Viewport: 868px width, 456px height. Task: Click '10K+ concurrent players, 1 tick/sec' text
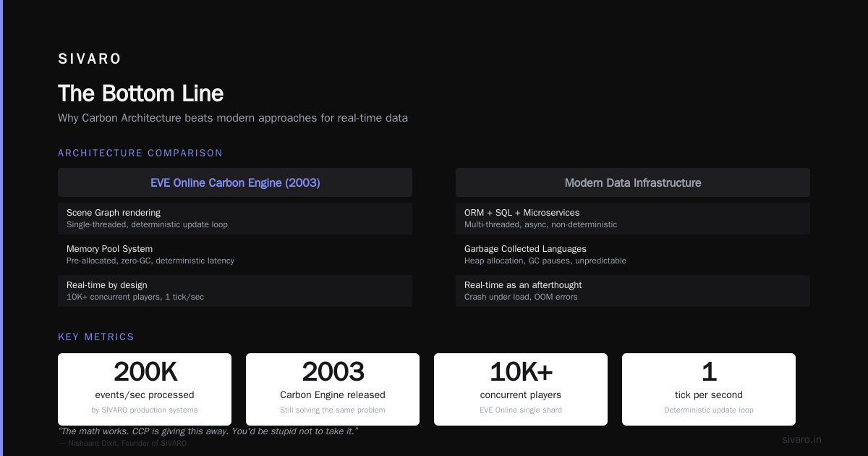[x=135, y=297]
